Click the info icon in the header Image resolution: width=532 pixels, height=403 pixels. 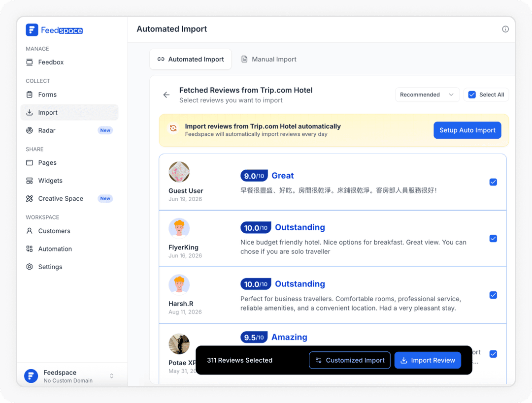505,29
